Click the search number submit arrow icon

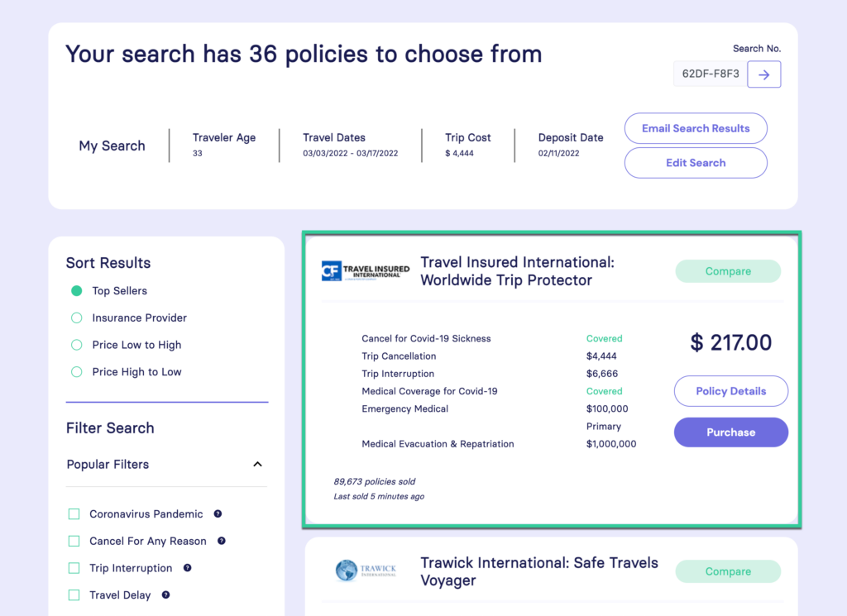[763, 74]
